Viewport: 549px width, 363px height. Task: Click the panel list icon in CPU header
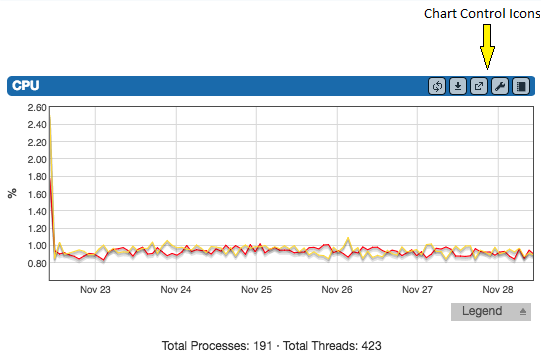521,86
